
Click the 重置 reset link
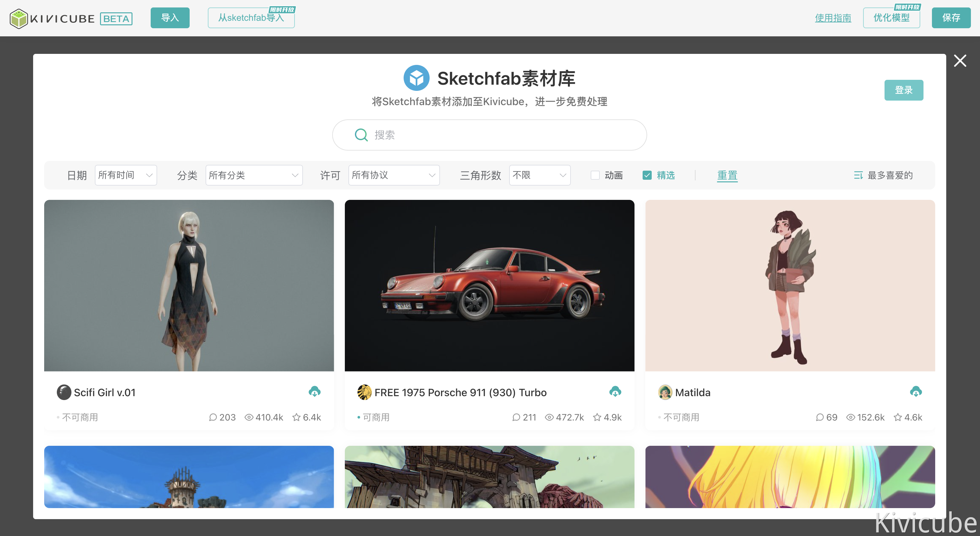[x=727, y=175]
